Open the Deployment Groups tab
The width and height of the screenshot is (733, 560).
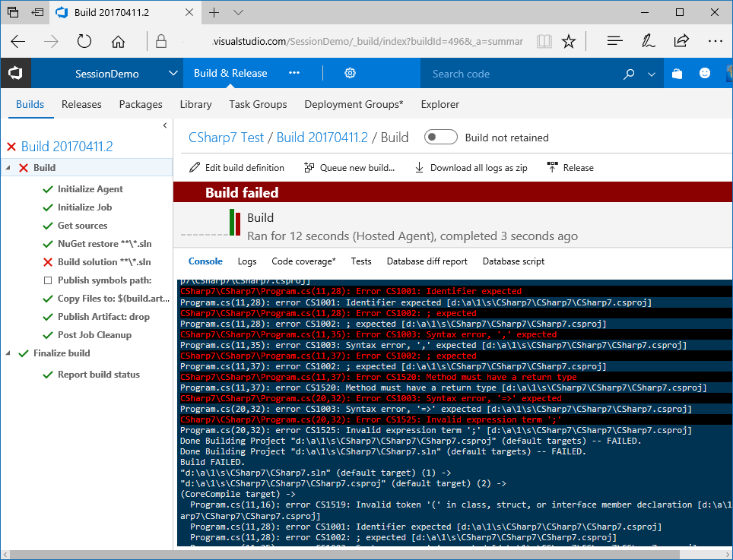(354, 104)
